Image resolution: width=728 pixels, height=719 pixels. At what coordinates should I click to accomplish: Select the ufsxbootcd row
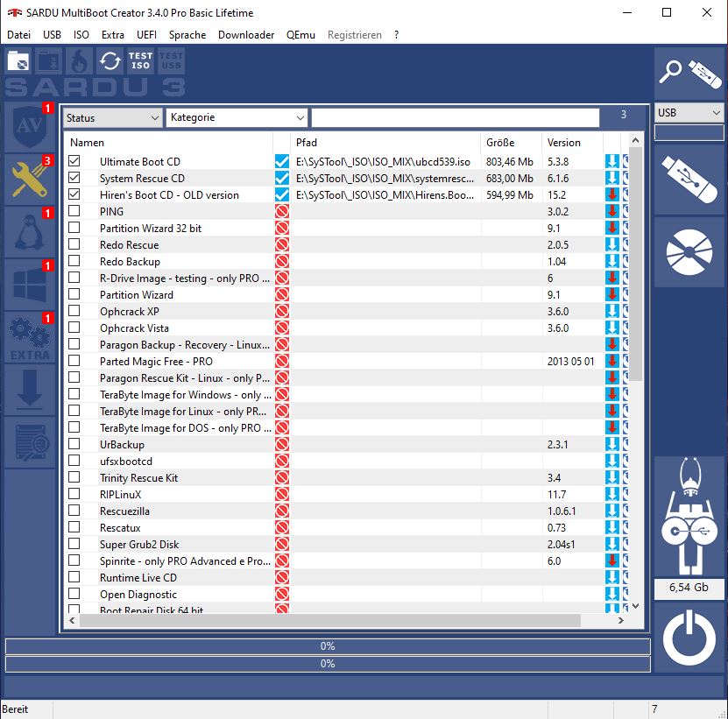pos(346,461)
